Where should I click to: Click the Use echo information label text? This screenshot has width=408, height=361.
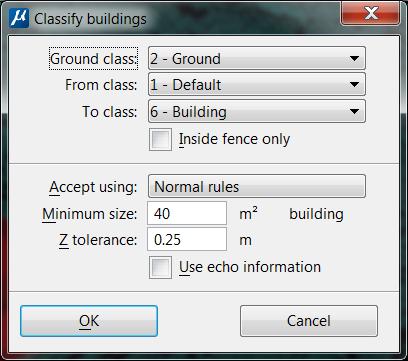pyautogui.click(x=250, y=267)
